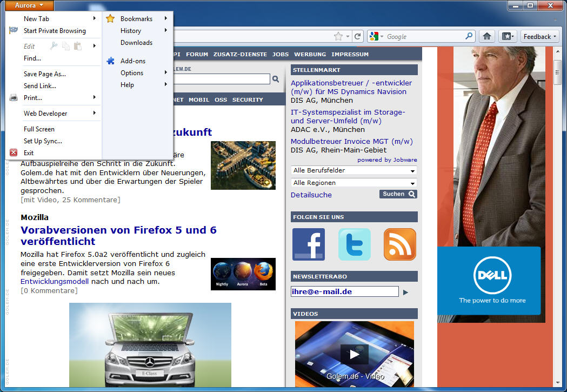
Task: Bookmark this page with the star
Action: coord(338,36)
